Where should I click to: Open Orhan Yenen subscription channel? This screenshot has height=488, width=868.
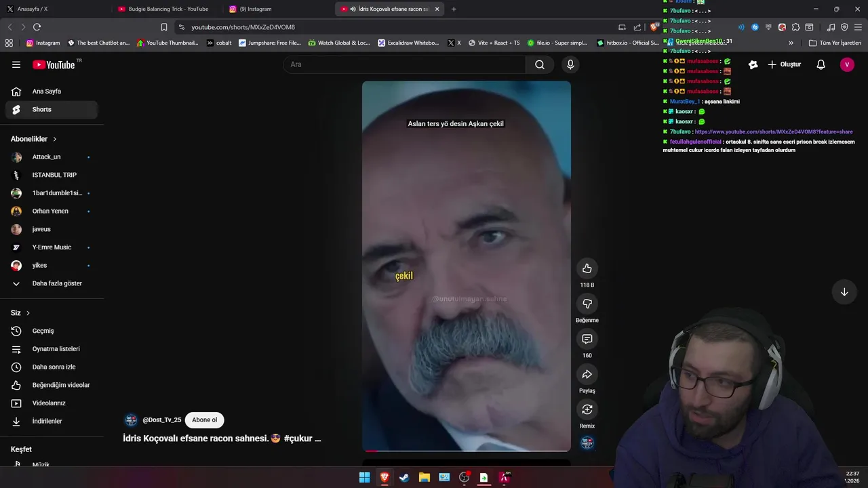pos(52,211)
